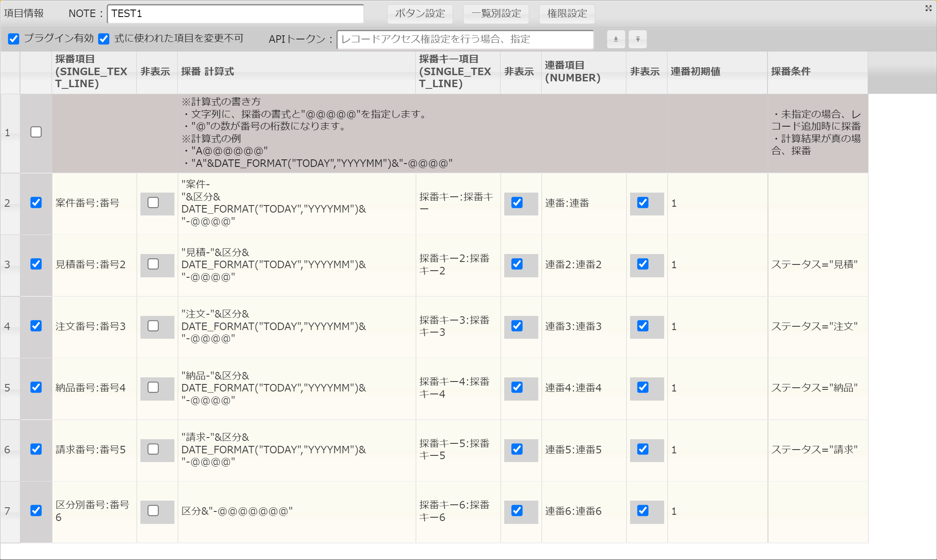
Task: Click the download (export) arrow icon
Action: 616,39
